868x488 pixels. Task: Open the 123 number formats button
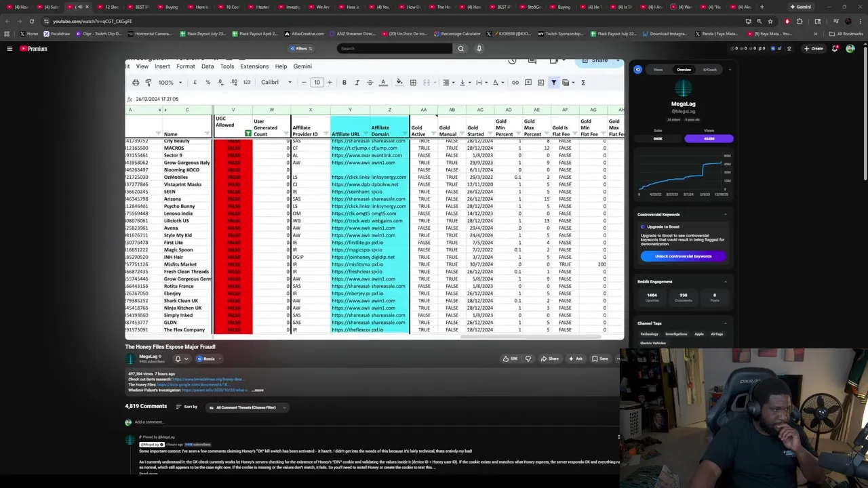[247, 83]
